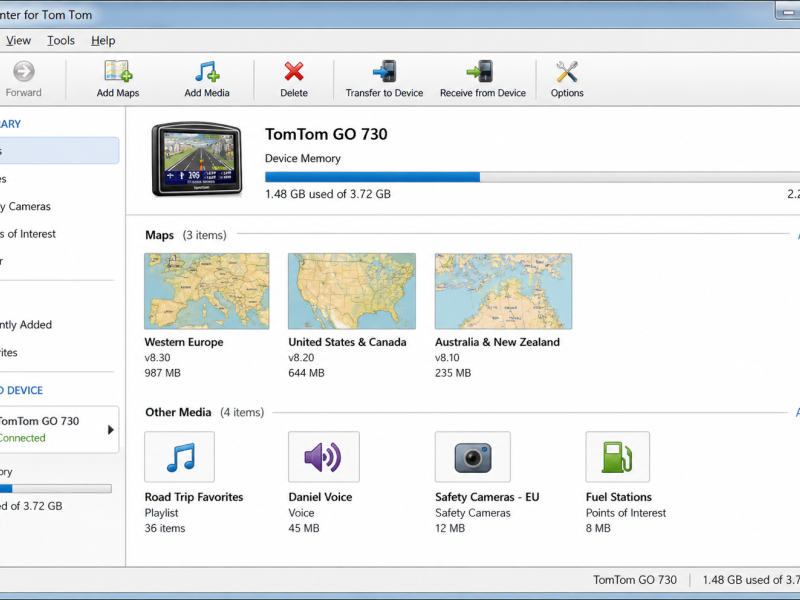Click the TomTom GO 730 device image
The width and height of the screenshot is (800, 600).
196,159
